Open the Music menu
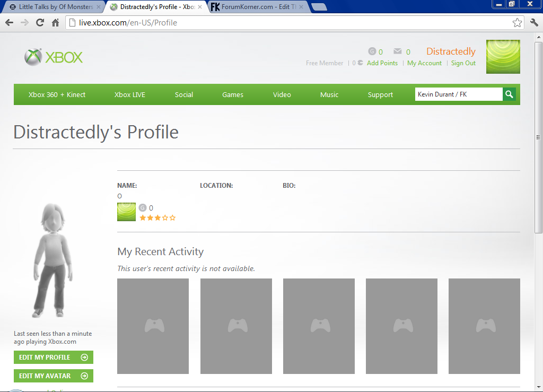 click(329, 94)
